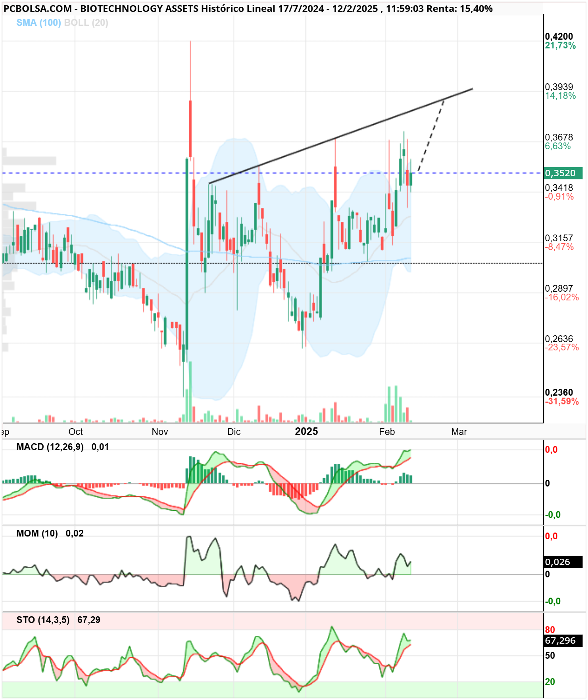Click the 21,73% percentage label
The width and height of the screenshot is (588, 700).
point(560,46)
